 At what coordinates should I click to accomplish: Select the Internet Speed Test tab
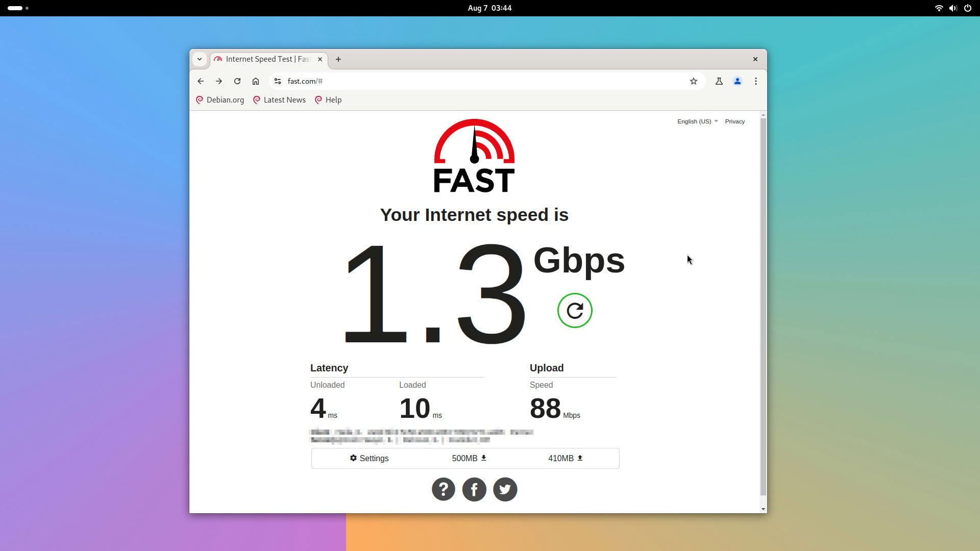[x=268, y=59]
